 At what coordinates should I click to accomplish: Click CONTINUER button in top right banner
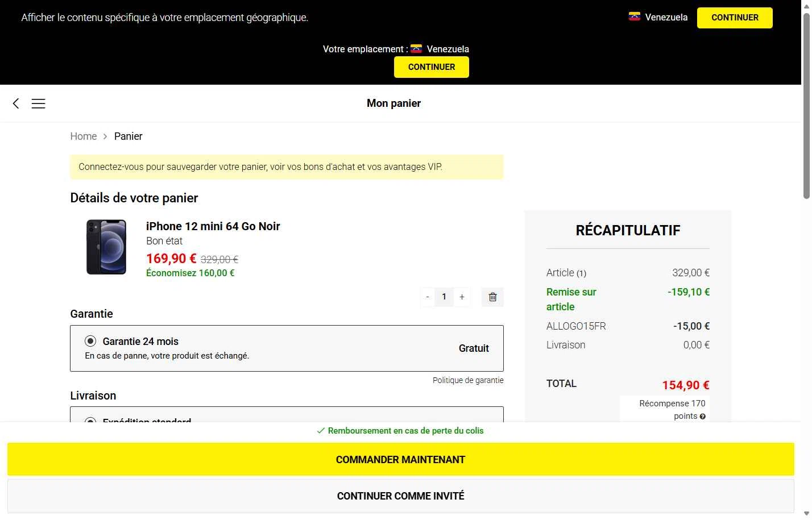(735, 18)
